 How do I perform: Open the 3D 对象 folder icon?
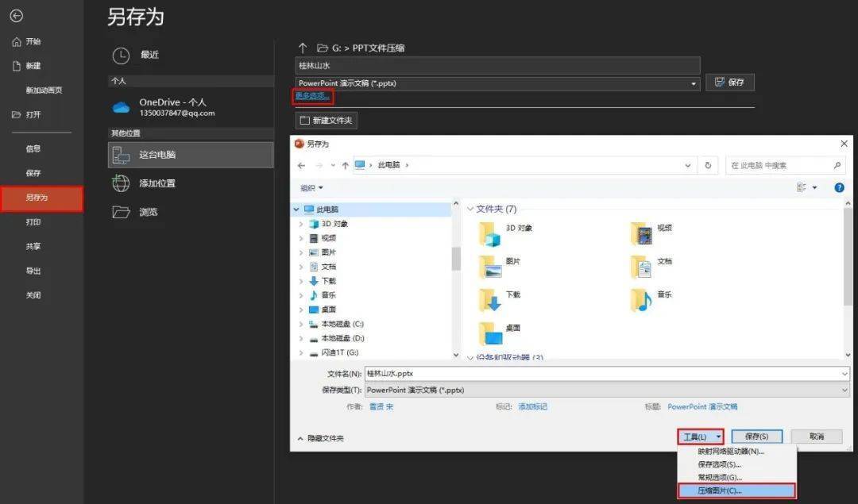pos(489,234)
